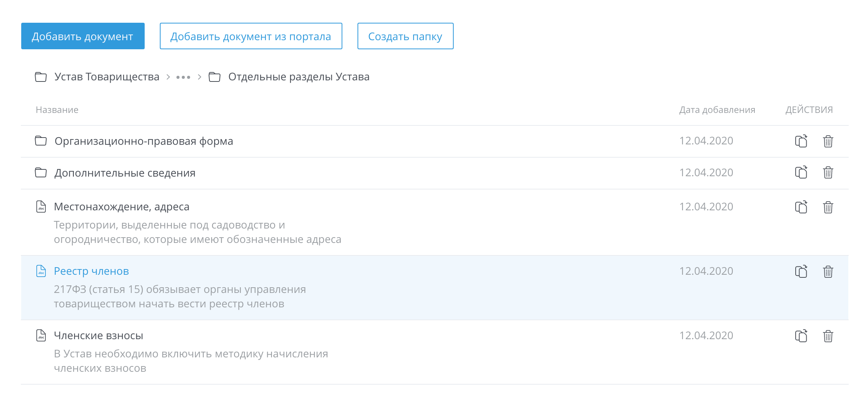
Task: Copy the Организационно-правовая форма folder
Action: click(801, 141)
